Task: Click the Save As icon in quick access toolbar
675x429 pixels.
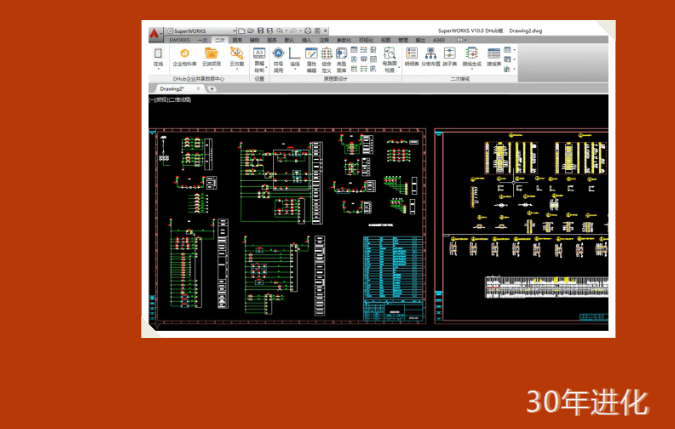Action: 270,31
